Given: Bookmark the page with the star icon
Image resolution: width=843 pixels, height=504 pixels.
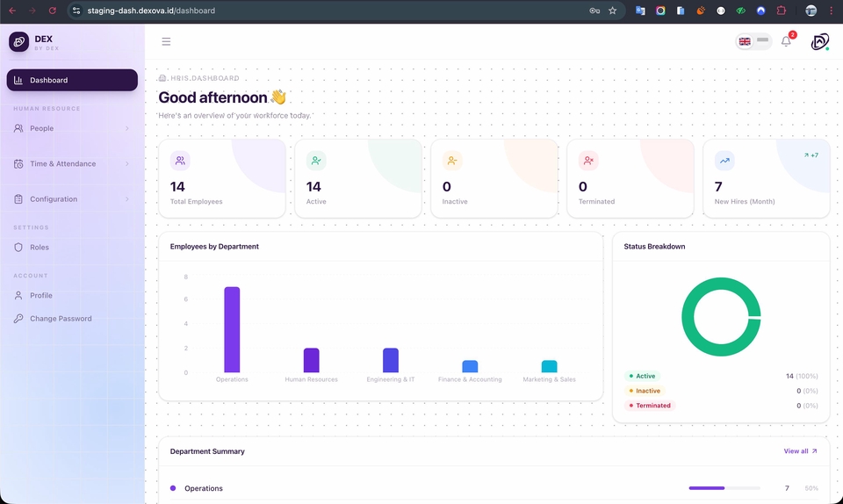Looking at the screenshot, I should [612, 11].
